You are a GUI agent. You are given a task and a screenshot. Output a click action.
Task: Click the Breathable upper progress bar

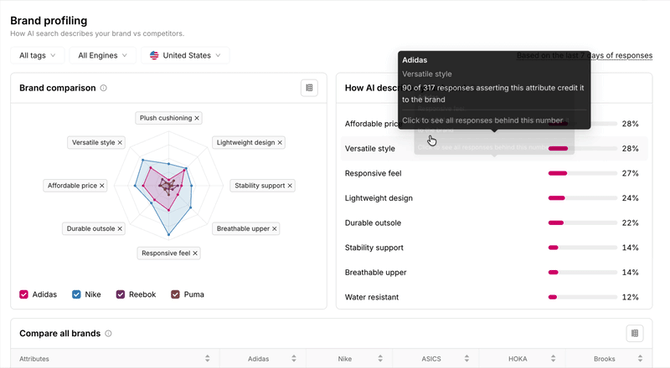[582, 273]
